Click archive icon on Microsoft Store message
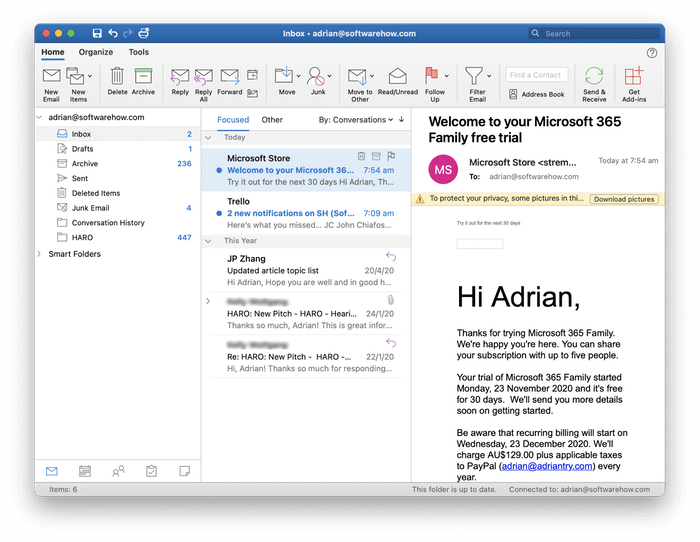Image resolution: width=700 pixels, height=542 pixels. click(x=376, y=156)
